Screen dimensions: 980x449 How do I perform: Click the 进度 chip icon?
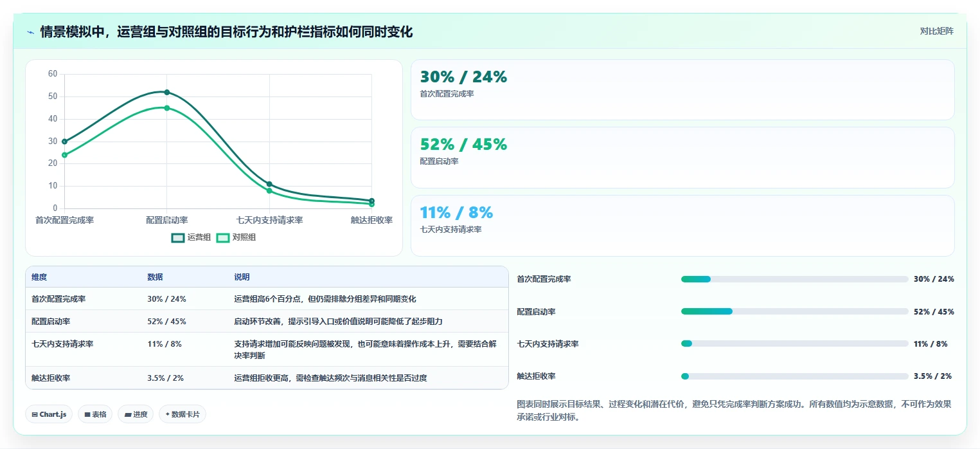click(x=127, y=415)
